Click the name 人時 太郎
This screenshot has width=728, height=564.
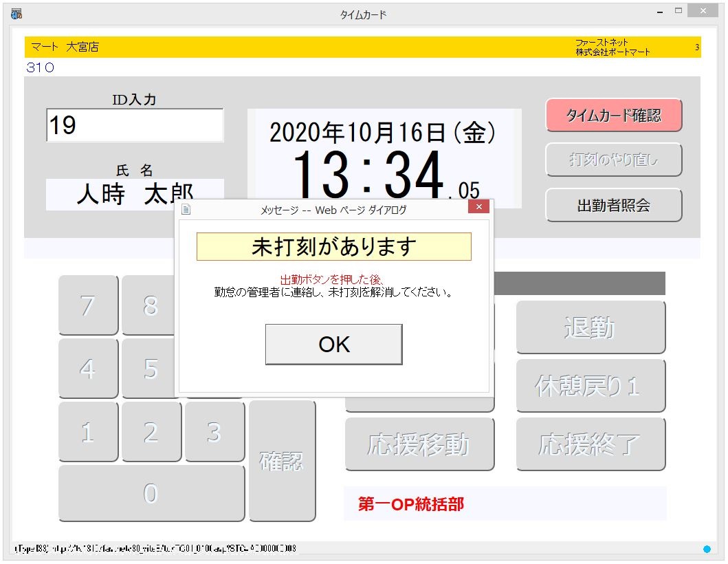click(135, 193)
